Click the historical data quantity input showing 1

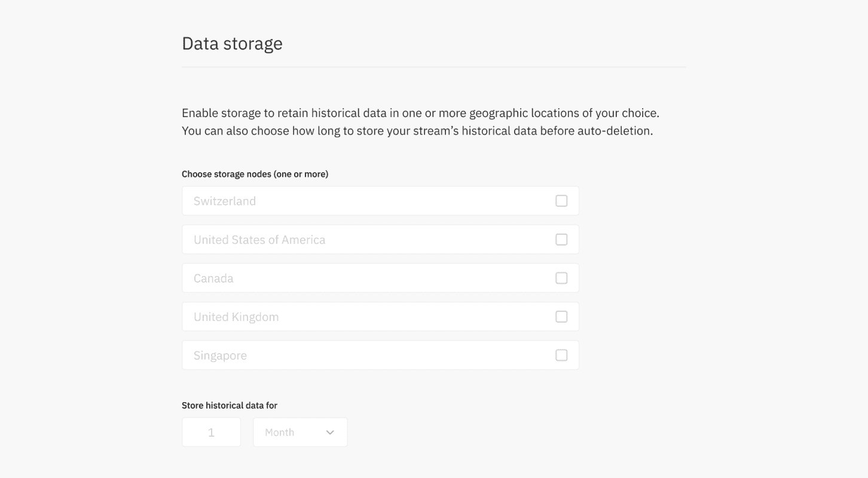tap(211, 431)
